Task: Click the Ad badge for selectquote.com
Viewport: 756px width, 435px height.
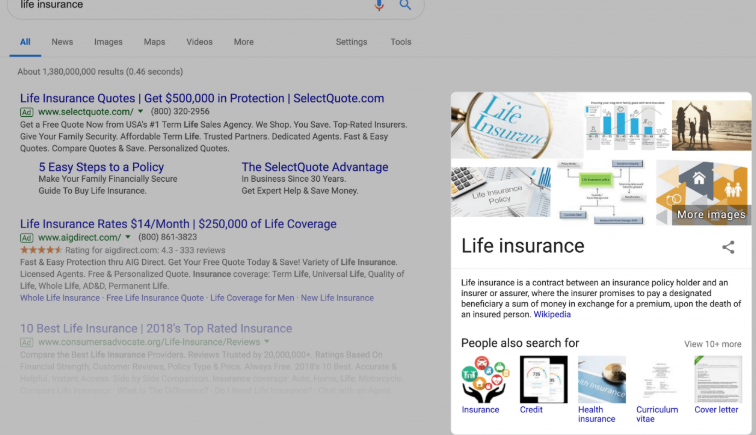Action: tap(27, 112)
